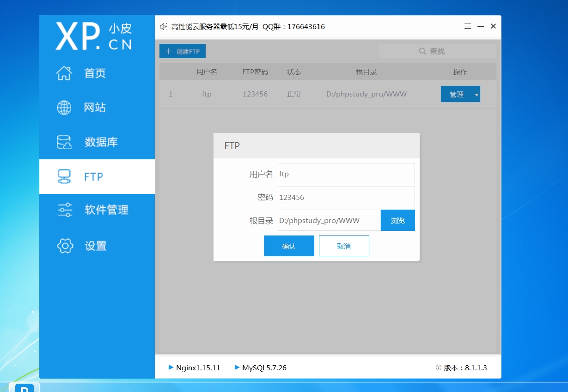Click the magnifier search icon
The height and width of the screenshot is (392, 568).
click(422, 51)
